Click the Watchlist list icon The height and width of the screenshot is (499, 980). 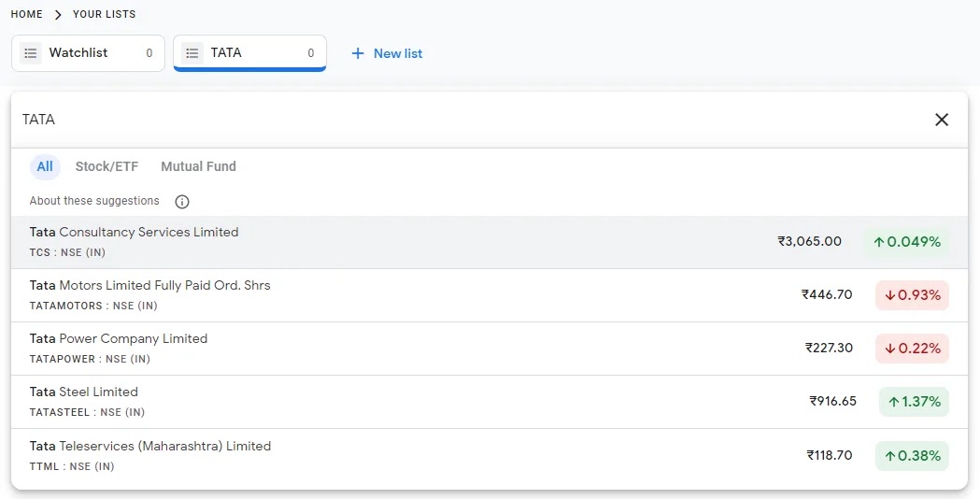click(31, 53)
